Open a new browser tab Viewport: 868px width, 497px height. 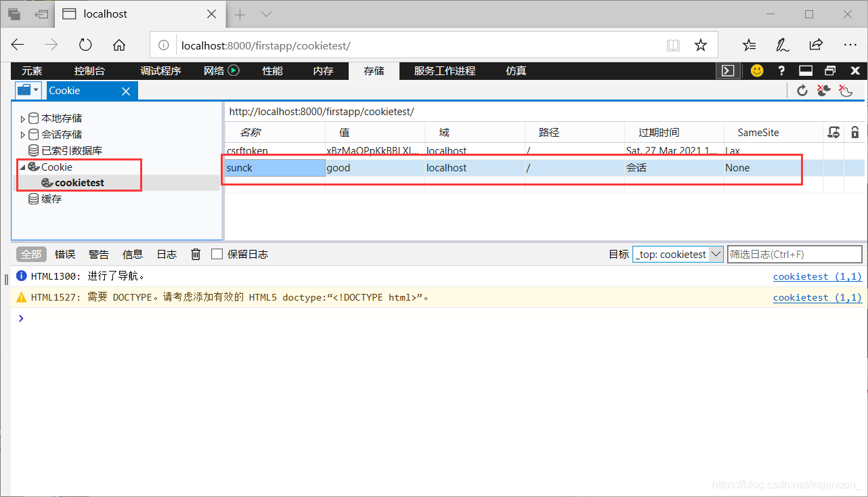240,14
